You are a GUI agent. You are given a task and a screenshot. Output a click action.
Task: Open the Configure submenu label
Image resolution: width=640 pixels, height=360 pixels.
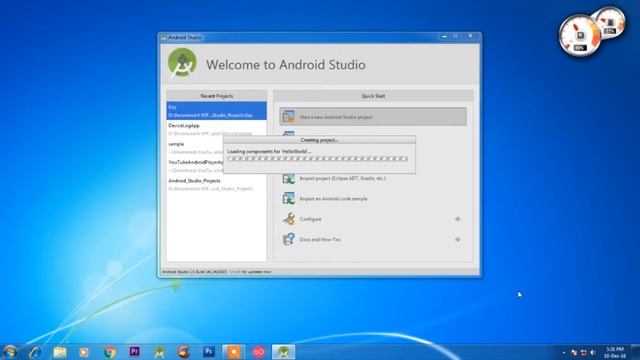tap(310, 219)
